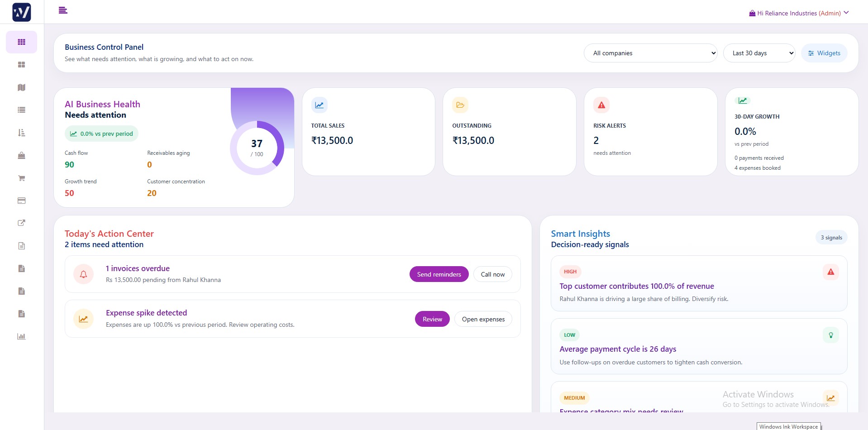The image size is (868, 430).
Task: Click the 0.0% vs prev period badge
Action: pos(102,134)
